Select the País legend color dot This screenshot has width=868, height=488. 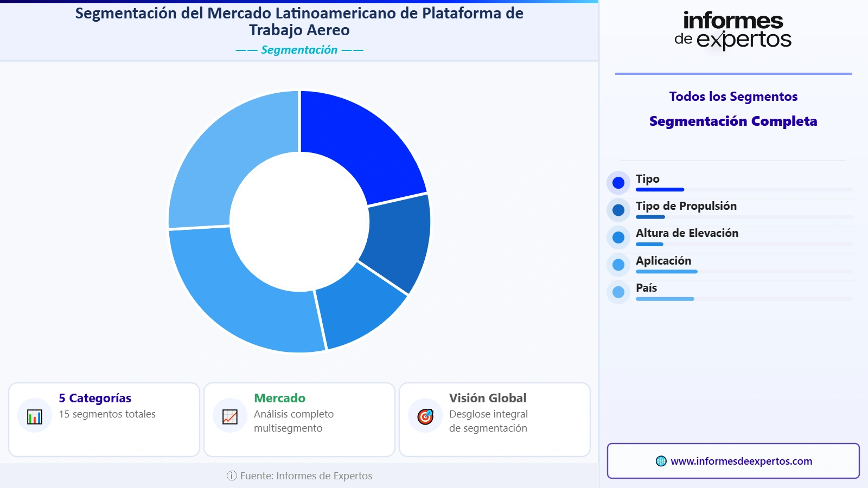[618, 292]
